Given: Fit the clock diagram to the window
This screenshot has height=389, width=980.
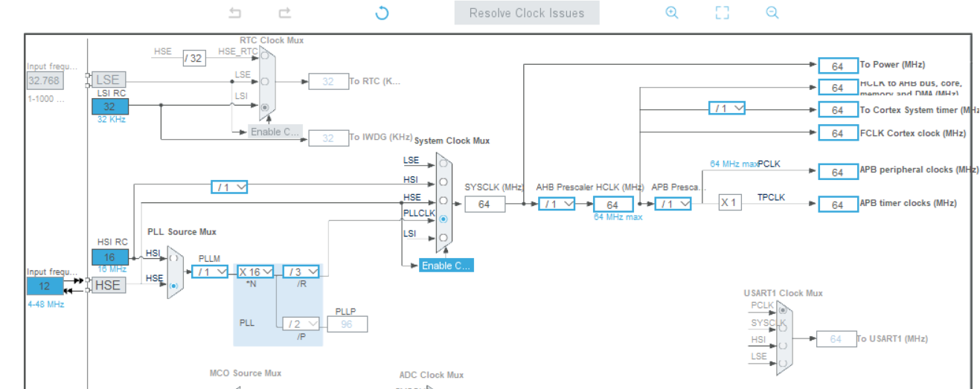Looking at the screenshot, I should click(x=722, y=13).
